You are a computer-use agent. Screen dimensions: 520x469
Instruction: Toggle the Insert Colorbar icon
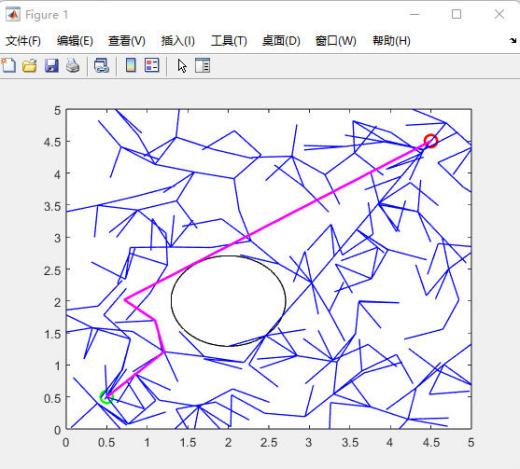tap(131, 65)
